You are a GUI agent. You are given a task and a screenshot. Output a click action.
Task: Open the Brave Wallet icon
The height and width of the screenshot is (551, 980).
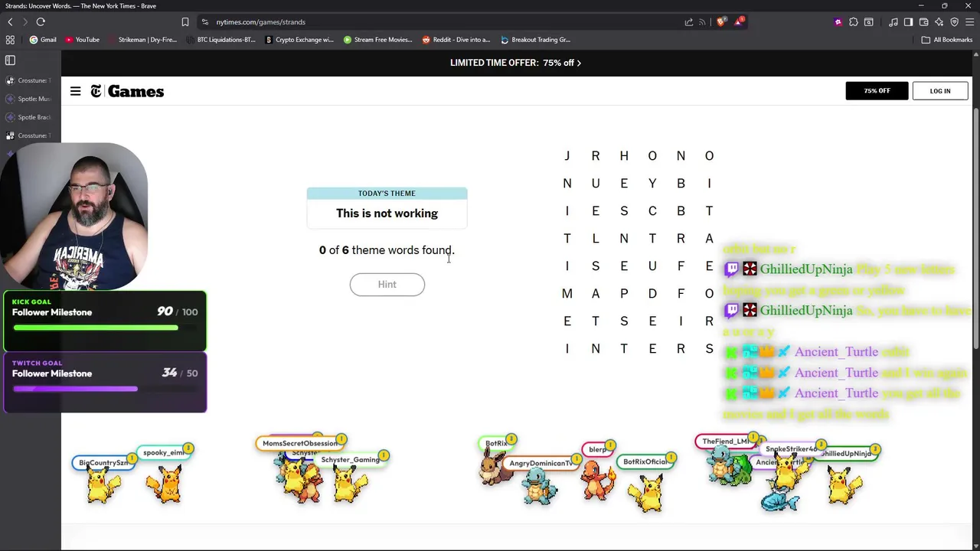coord(923,22)
